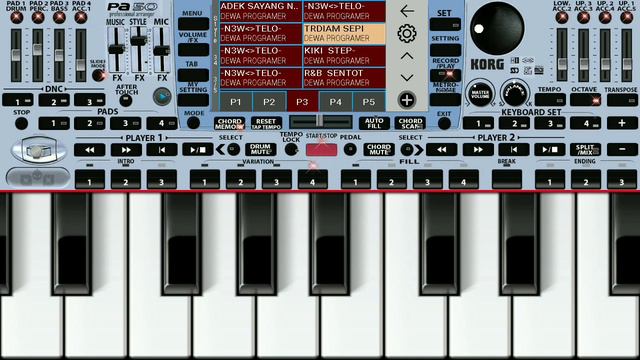Toggle the After Touch button
Image resolution: width=640 pixels, height=360 pixels.
(126, 100)
